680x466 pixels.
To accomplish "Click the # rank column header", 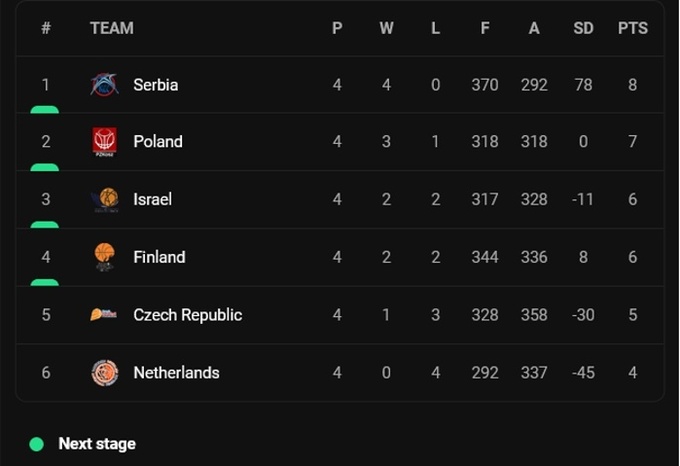I will coord(46,28).
